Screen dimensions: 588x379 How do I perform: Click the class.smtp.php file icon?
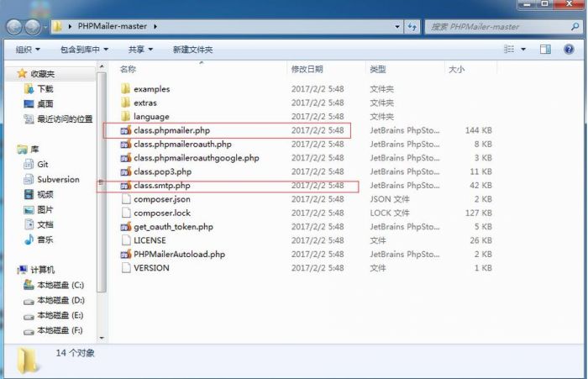tap(126, 186)
